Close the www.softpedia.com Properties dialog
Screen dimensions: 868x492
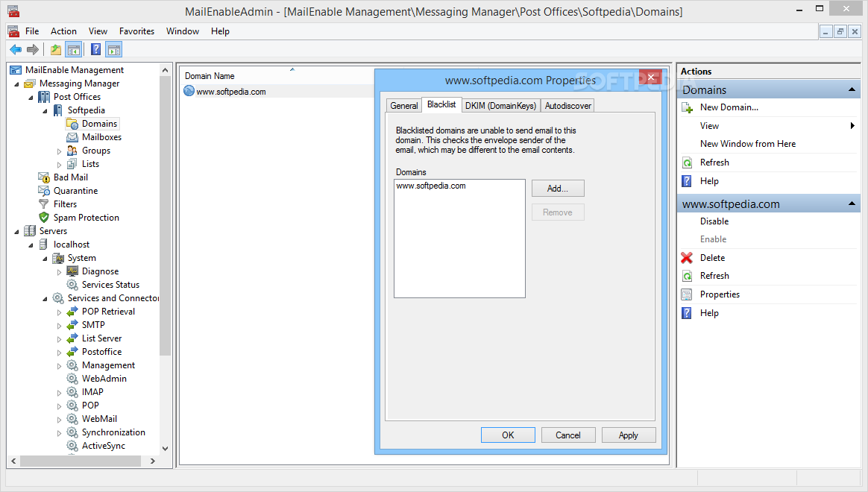(650, 77)
